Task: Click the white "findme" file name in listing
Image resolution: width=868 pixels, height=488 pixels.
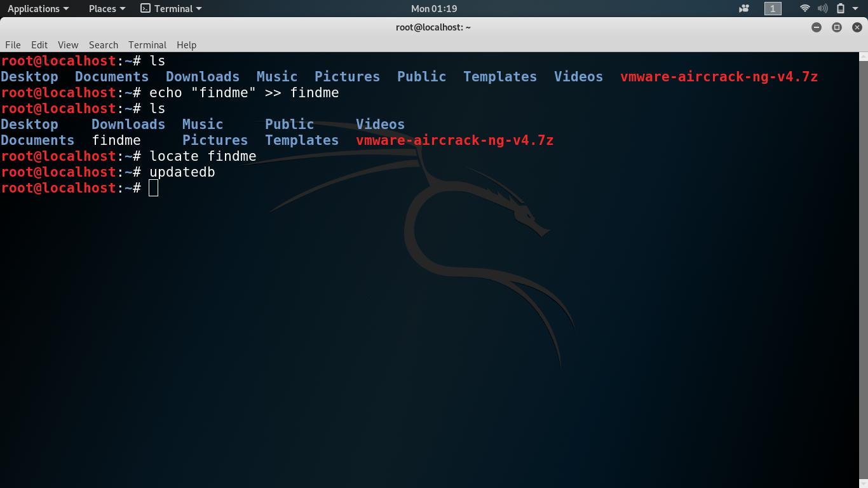Action: (116, 140)
